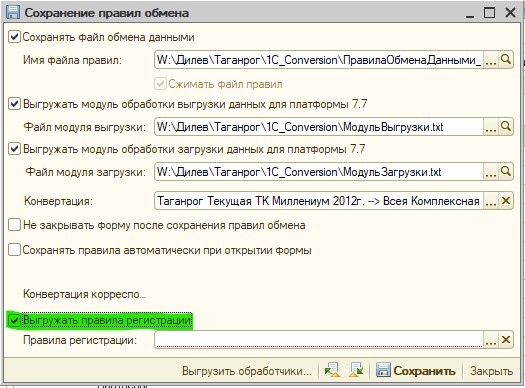Enable 'Сохранять правила автоматически при открытии формы'
This screenshot has height=388, width=525.
(x=14, y=250)
